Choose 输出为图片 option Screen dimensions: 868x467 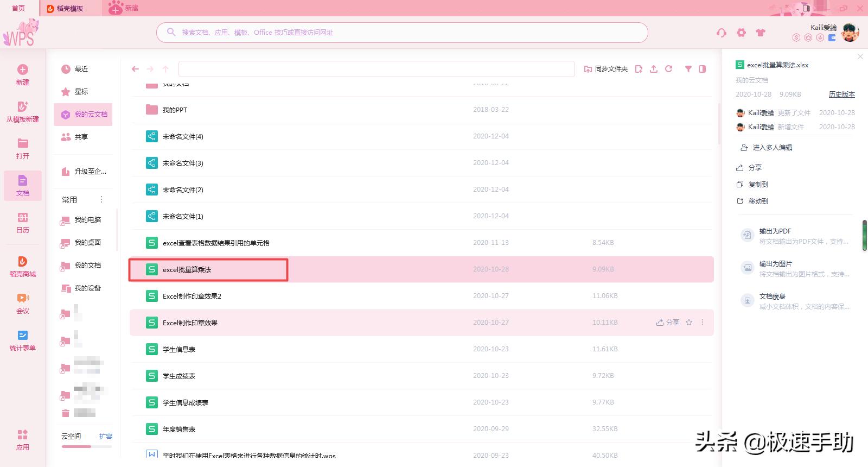click(x=794, y=268)
